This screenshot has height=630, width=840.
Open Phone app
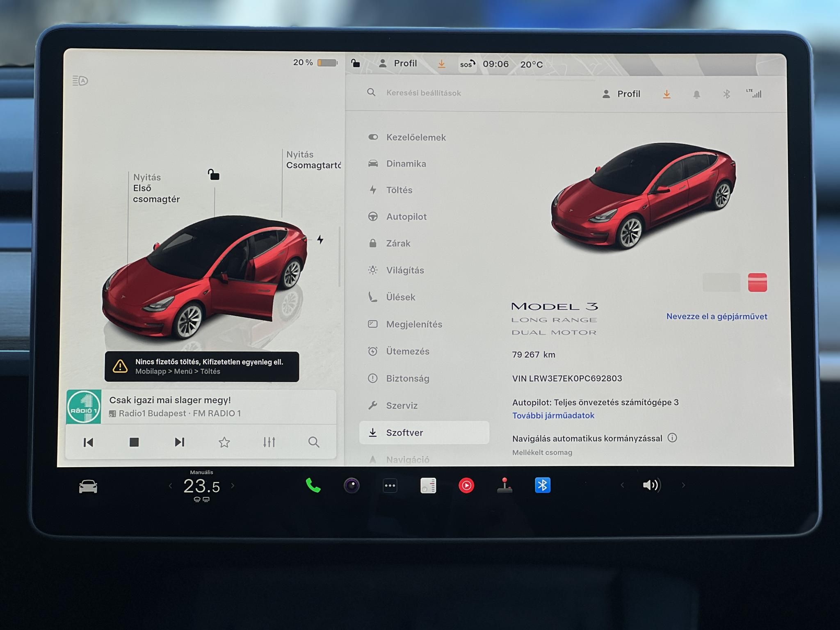313,486
